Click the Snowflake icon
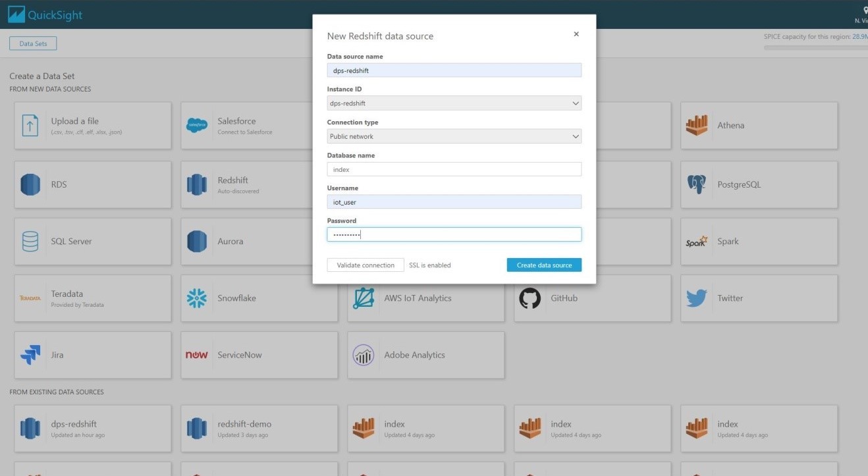 pos(197,298)
